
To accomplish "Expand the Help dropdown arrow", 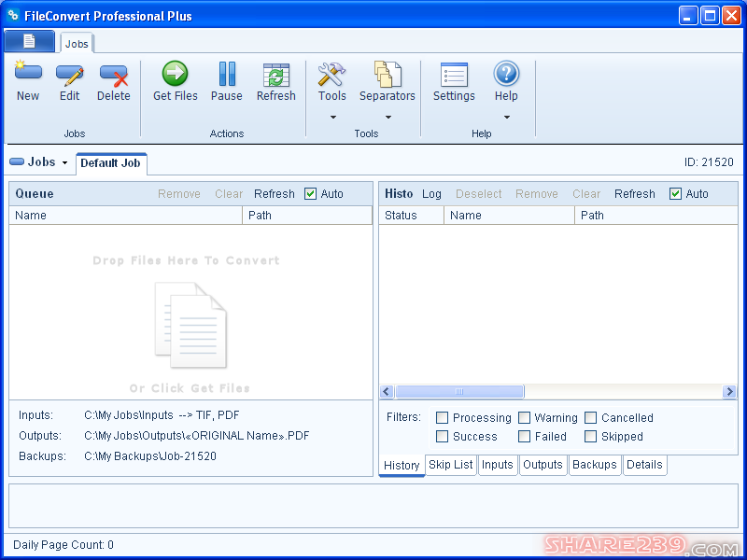I will tap(507, 118).
